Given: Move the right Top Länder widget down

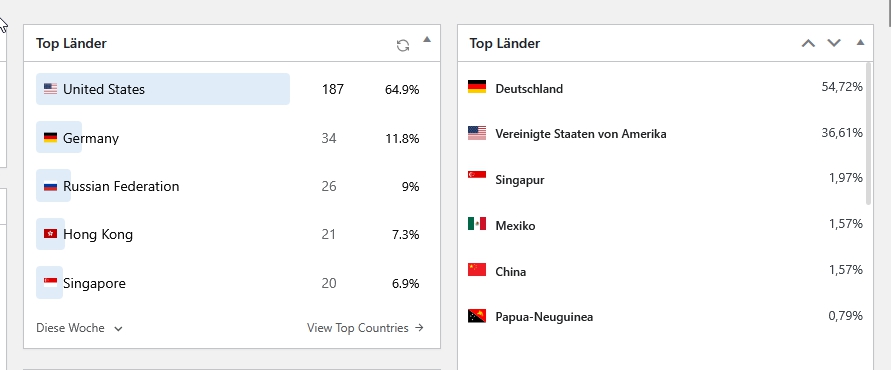Looking at the screenshot, I should tap(834, 43).
